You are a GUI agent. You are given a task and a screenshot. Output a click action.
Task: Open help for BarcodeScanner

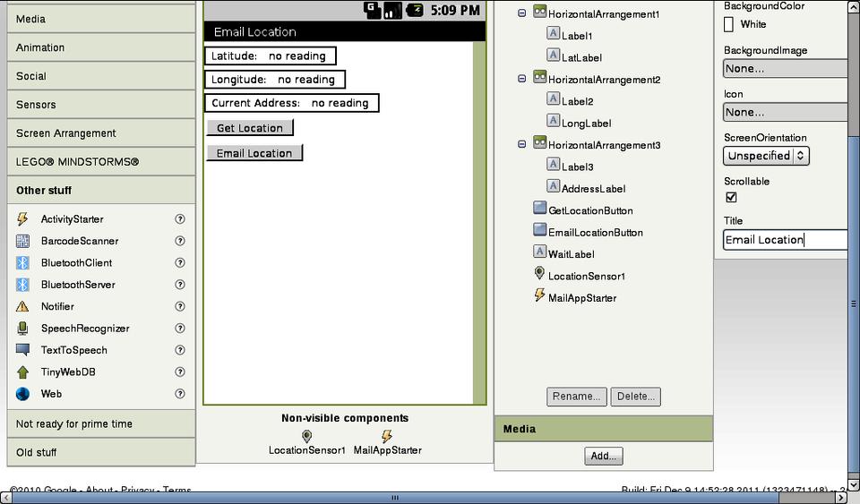180,241
